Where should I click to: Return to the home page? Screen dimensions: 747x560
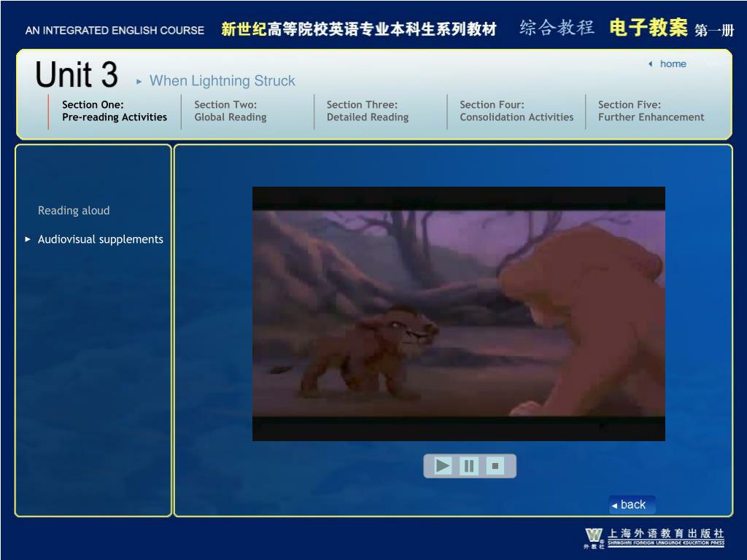pos(673,64)
